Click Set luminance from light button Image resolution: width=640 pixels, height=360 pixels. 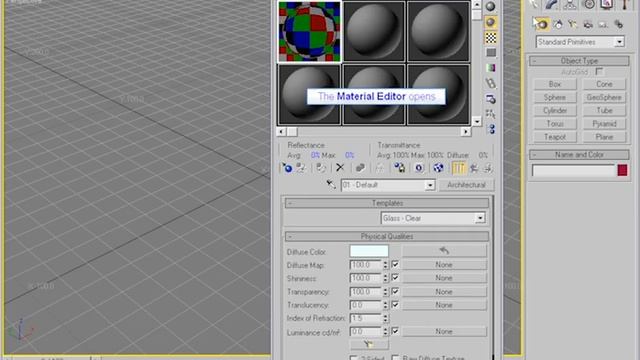(x=369, y=344)
